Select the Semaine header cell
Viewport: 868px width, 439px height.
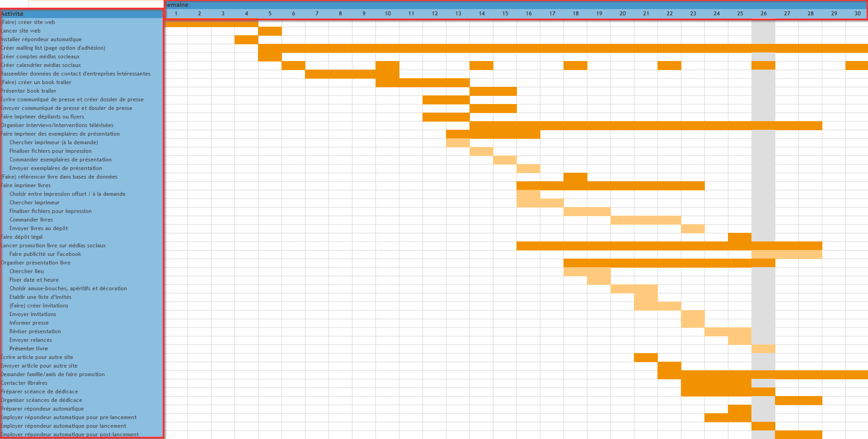(x=516, y=5)
